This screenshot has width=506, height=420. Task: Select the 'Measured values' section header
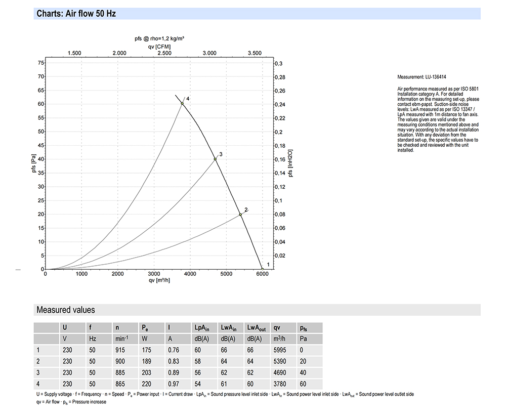(66, 310)
